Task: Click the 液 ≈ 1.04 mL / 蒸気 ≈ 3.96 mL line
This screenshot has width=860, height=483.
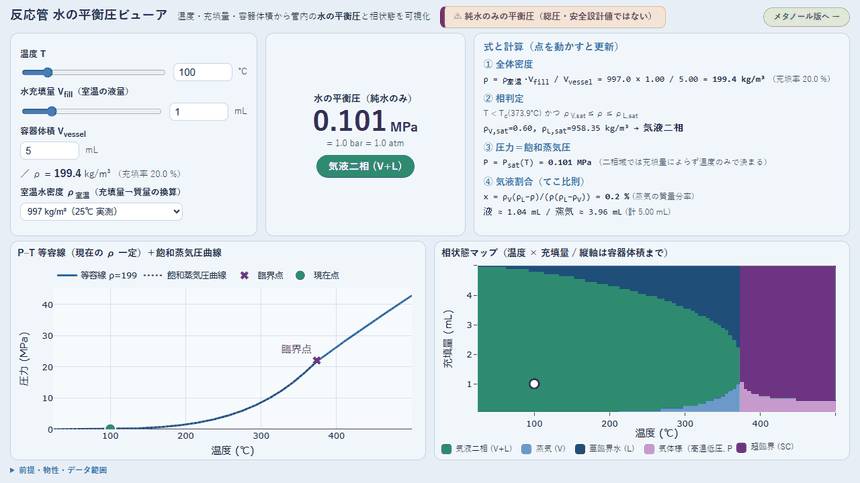Action: click(x=576, y=212)
